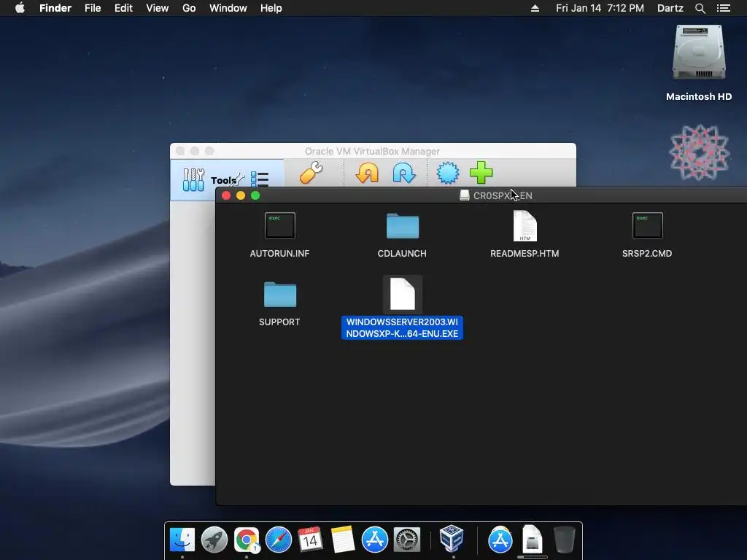
Task: Open the CDLAUNCH folder
Action: (x=403, y=226)
